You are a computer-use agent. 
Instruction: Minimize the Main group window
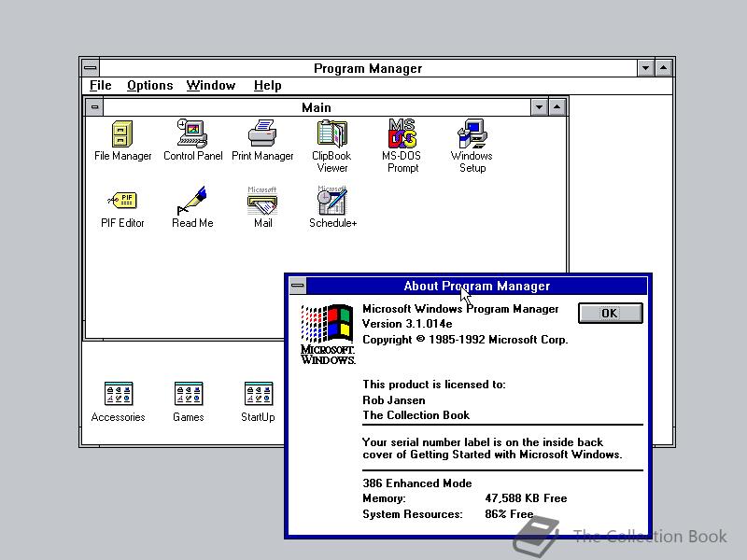pos(540,107)
